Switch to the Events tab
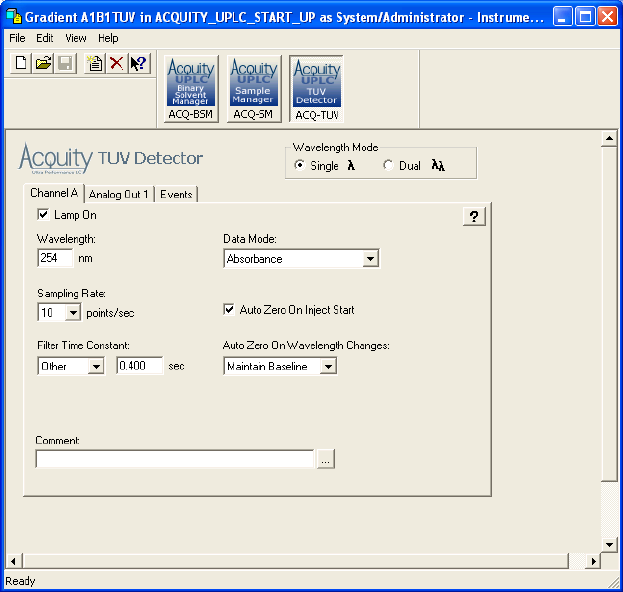Viewport: 623px width, 592px height. point(176,194)
